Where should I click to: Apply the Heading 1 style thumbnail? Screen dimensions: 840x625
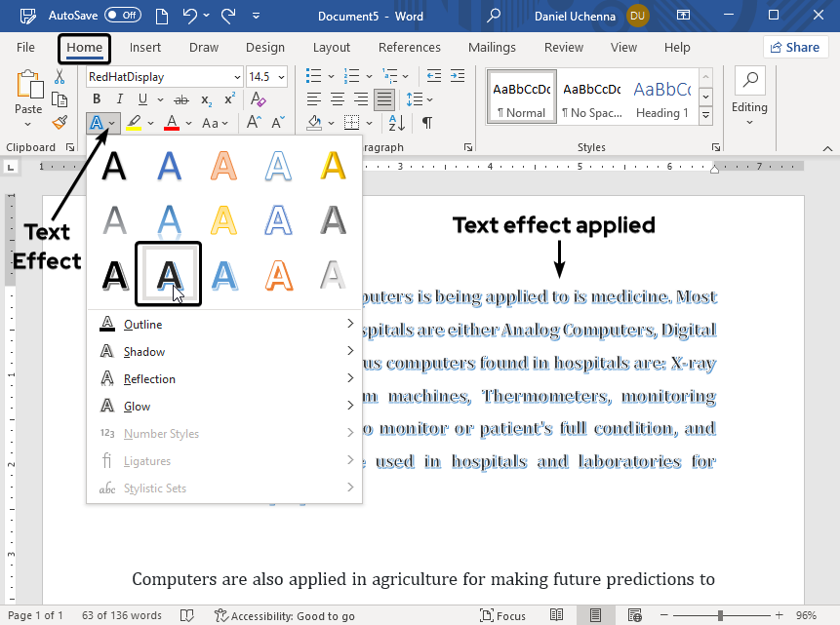tap(661, 97)
